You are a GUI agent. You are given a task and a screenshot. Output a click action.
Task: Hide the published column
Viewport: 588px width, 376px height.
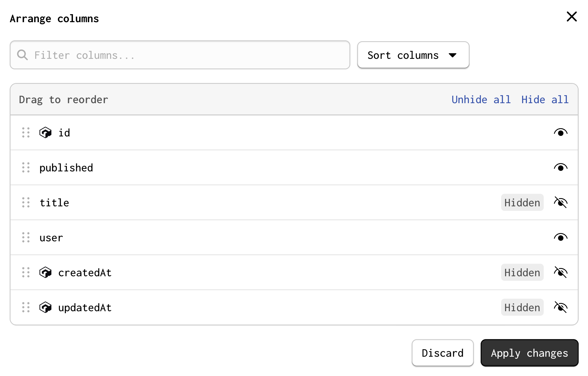coord(560,168)
